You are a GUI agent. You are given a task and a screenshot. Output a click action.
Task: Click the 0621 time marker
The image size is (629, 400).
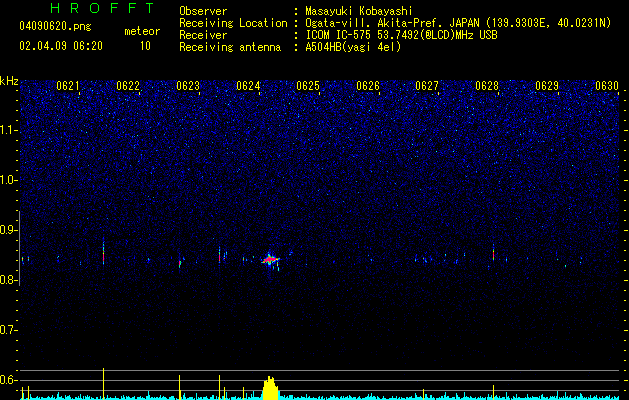[x=67, y=86]
